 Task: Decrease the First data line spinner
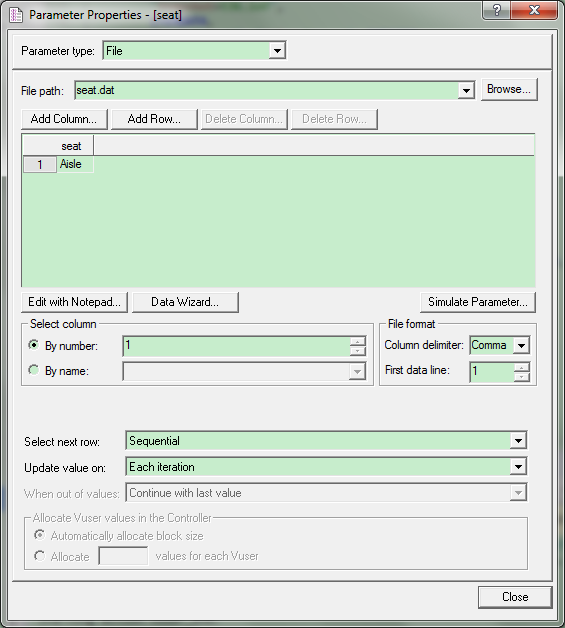(x=522, y=377)
